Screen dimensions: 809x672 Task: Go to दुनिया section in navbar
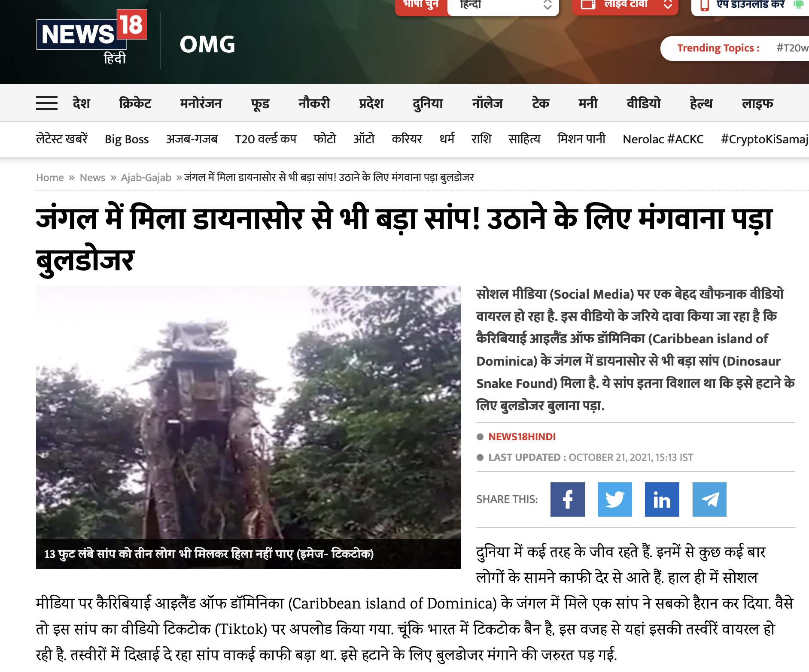point(427,103)
